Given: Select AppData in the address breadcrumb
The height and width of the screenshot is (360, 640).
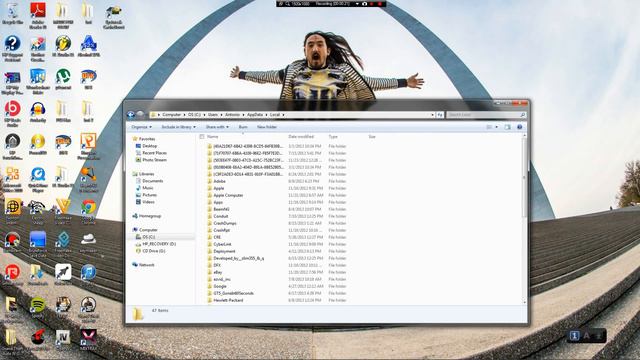Looking at the screenshot, I should (x=255, y=115).
